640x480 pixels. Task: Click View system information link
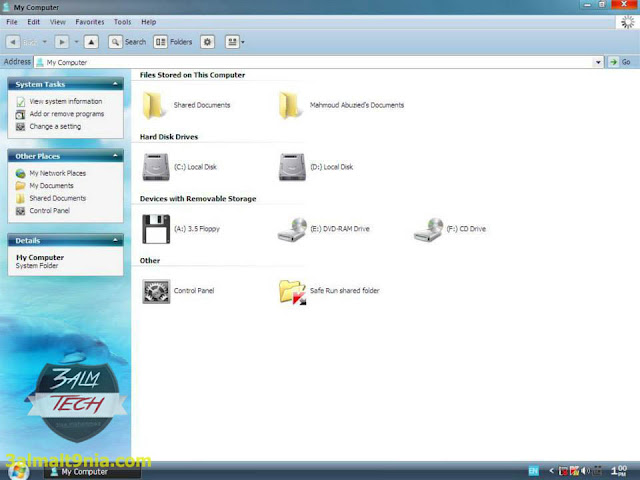tap(66, 101)
